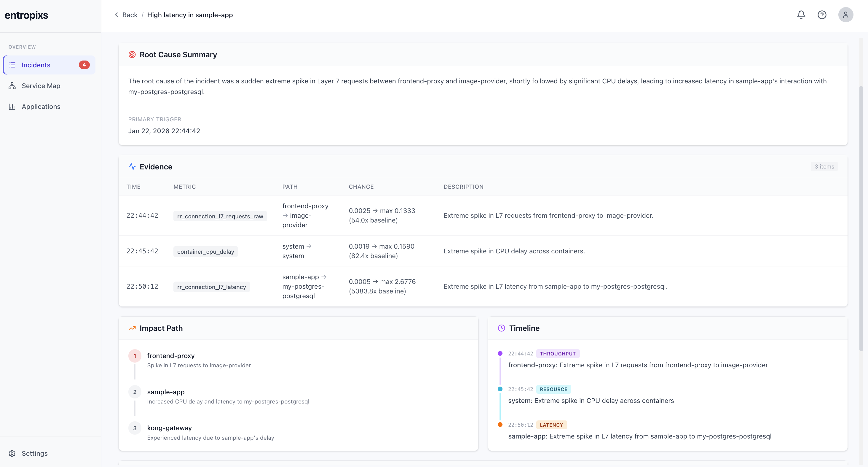This screenshot has width=868, height=467.
Task: Open the notifications bell icon
Action: tap(801, 15)
